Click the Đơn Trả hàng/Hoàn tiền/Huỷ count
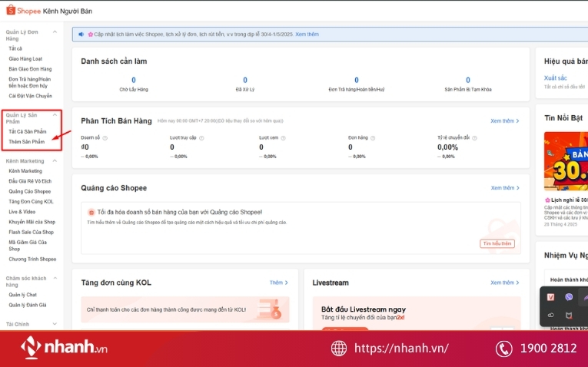This screenshot has width=588, height=367. [357, 80]
